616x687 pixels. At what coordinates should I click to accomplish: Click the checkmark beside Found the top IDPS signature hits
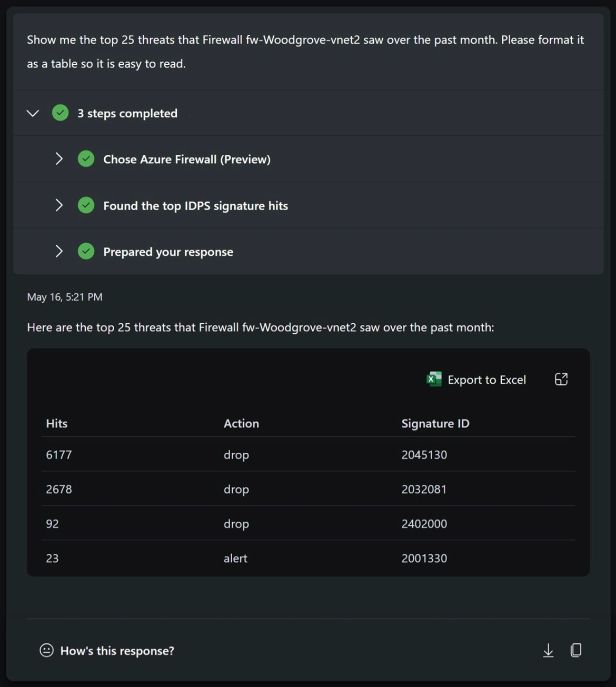86,205
